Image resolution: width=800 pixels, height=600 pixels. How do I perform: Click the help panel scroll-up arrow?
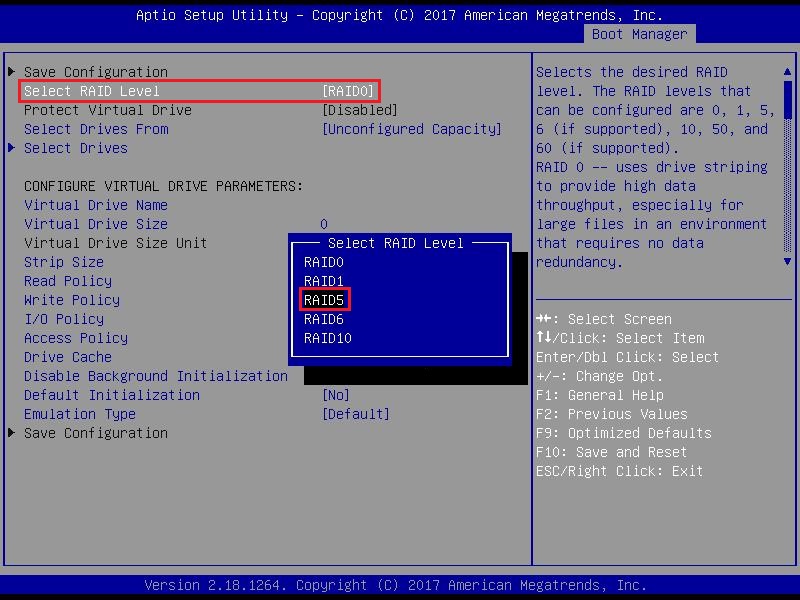tap(788, 72)
